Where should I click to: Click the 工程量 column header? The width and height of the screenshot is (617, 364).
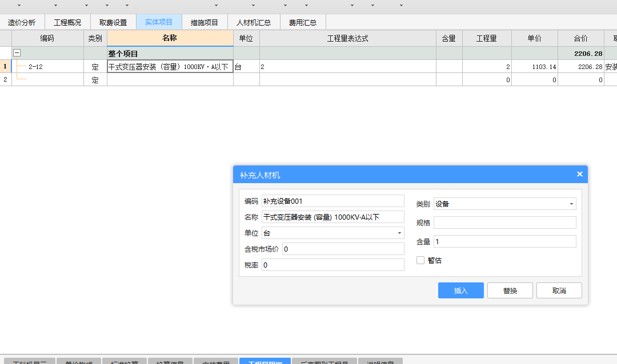(487, 38)
